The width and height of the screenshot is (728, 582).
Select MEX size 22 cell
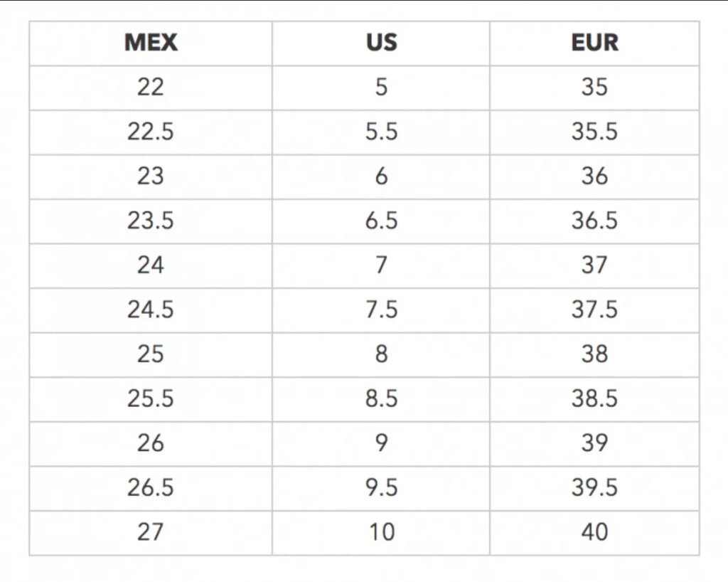(151, 88)
